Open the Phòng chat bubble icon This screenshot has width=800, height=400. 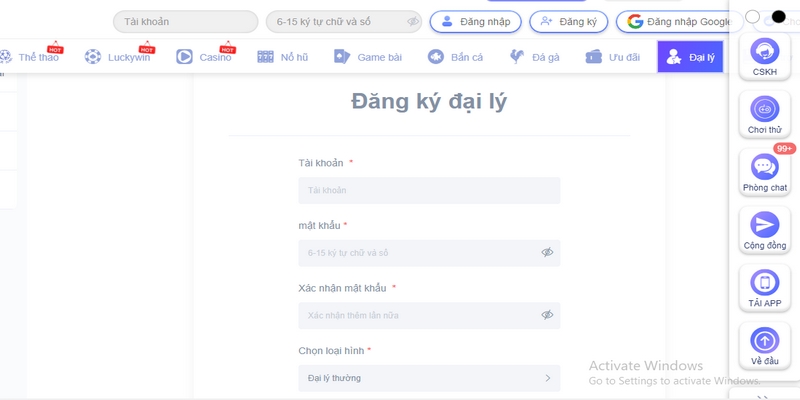click(764, 166)
